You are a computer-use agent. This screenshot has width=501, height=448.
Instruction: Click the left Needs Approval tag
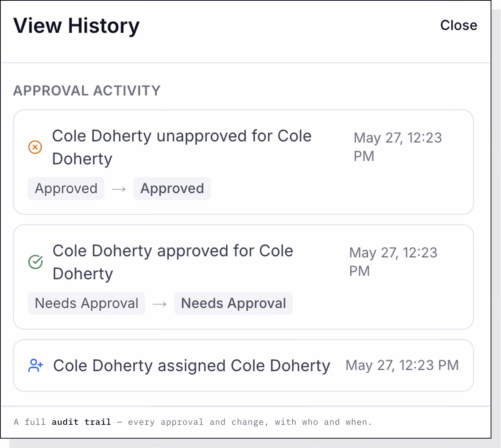(87, 303)
